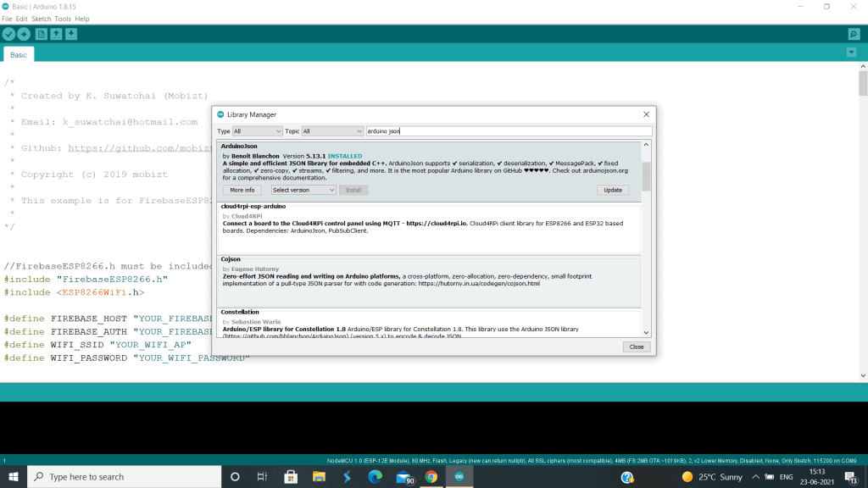Open Google Chrome from the taskbar
This screenshot has width=868, height=488.
coord(431,477)
